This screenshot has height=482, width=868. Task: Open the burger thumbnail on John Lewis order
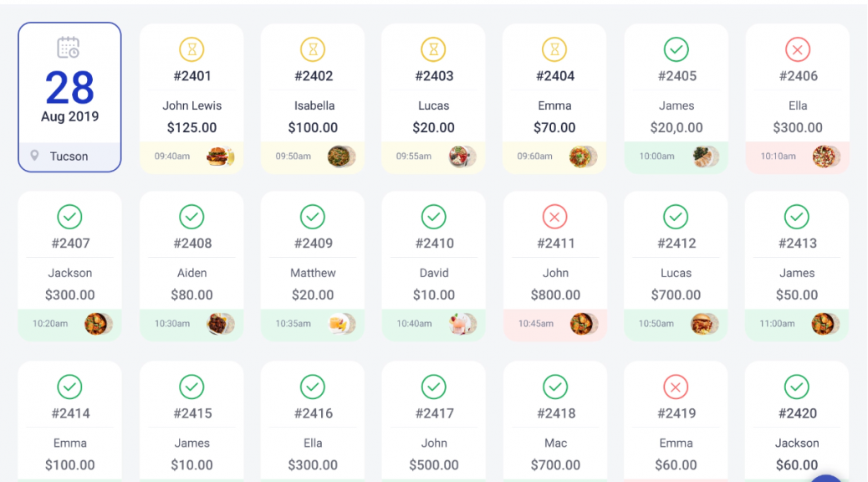pos(220,156)
